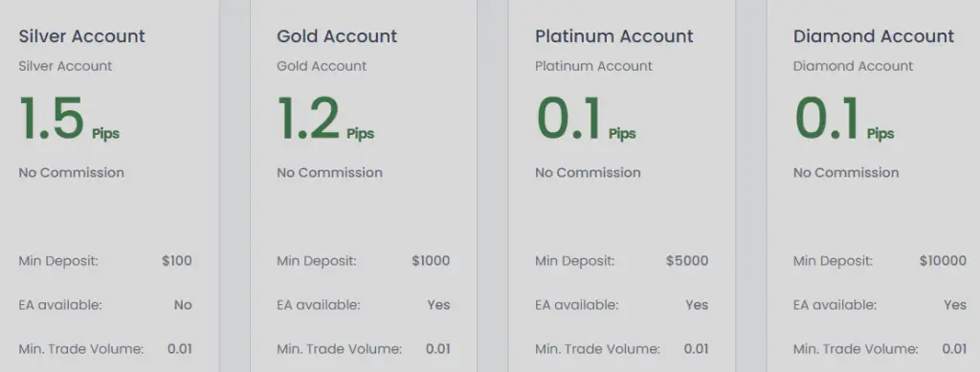Click Diamond's Min. Trade Volume 0.01
Viewport: 980px width, 372px height.
(x=954, y=349)
